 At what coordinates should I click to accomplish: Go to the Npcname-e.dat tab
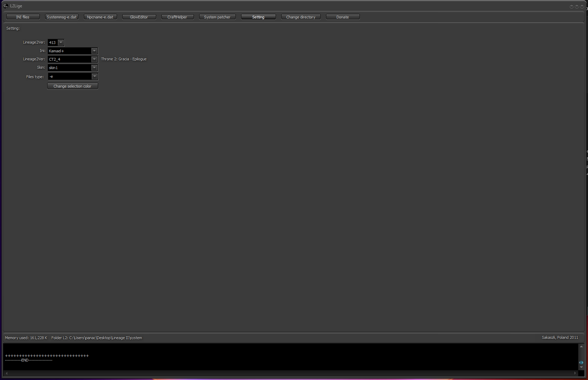[100, 17]
